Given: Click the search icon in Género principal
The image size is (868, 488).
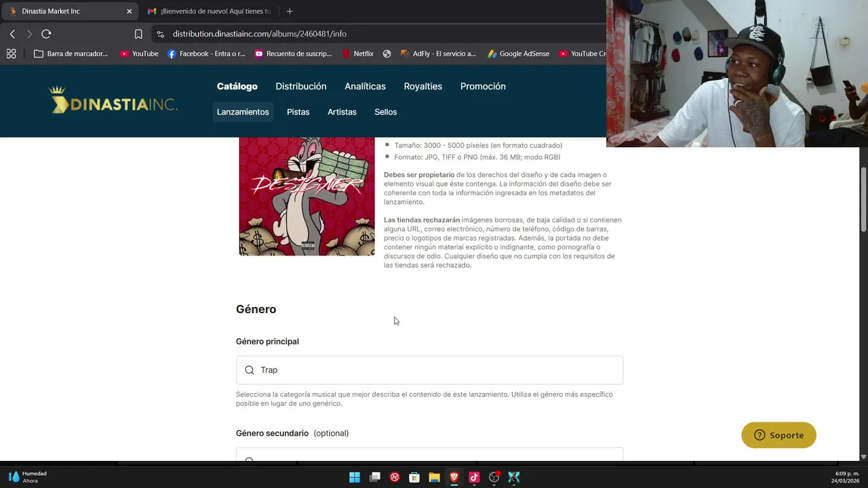Looking at the screenshot, I should pyautogui.click(x=250, y=370).
